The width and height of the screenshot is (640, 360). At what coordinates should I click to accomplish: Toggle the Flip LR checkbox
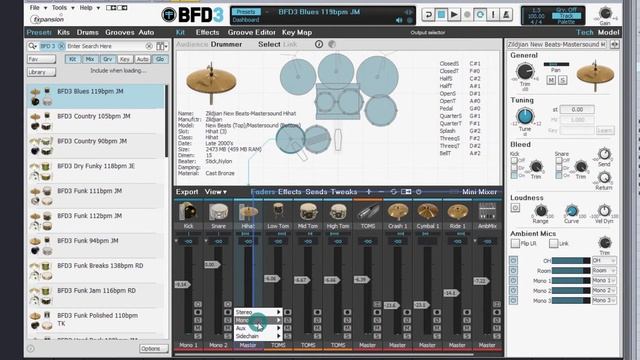(x=515, y=244)
